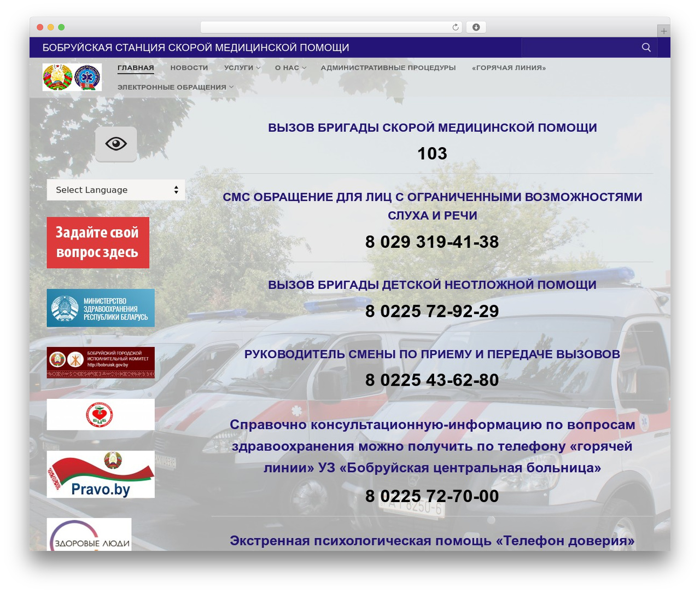Open the «ГОРЯЧАЯ ЛИНИЯ» menu item
This screenshot has width=700, height=593.
[x=509, y=68]
